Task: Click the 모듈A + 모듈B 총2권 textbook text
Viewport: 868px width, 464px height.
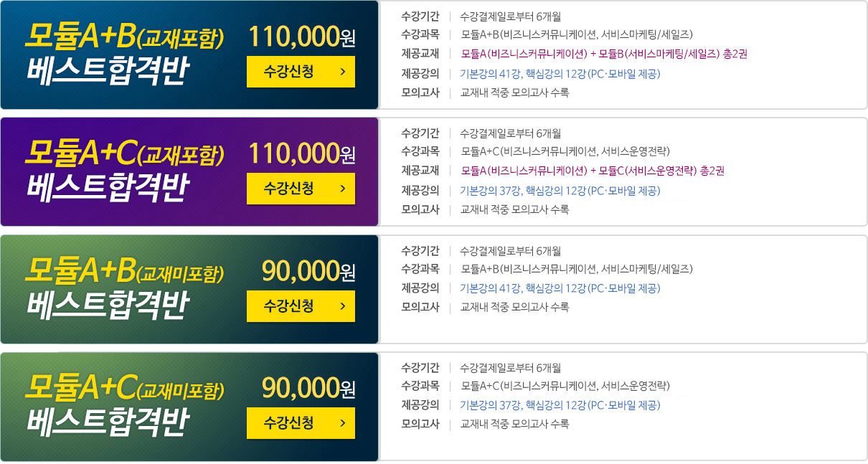Action: 604,53
